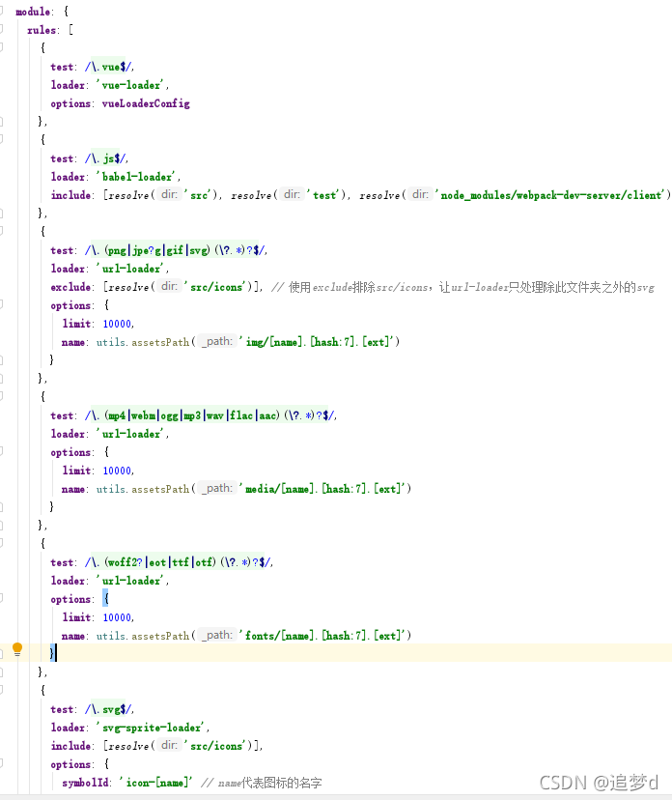
Task: Click 'src/icons' in the svg-sprite-loader include line
Action: pos(217,747)
